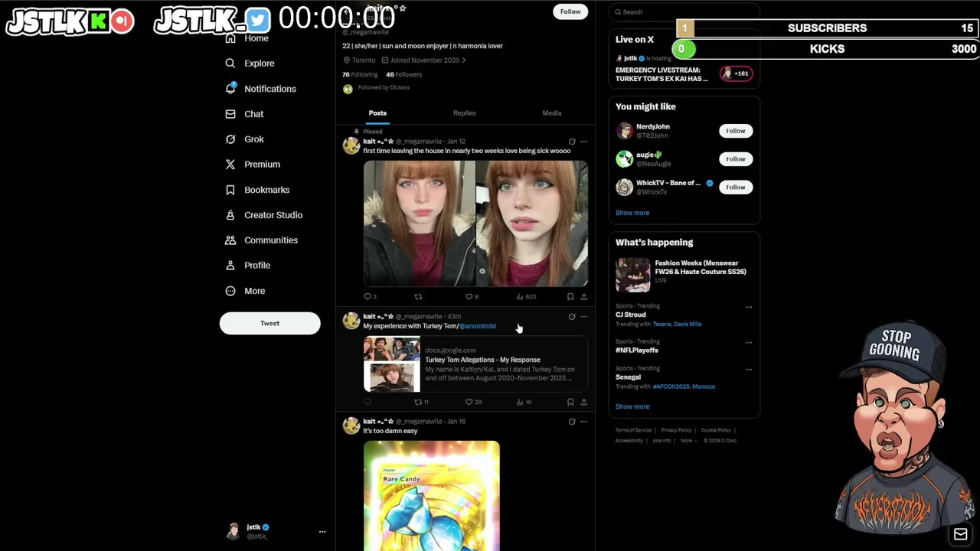Follow NerdyJohn suggestion
This screenshot has height=551, width=980.
click(x=735, y=131)
